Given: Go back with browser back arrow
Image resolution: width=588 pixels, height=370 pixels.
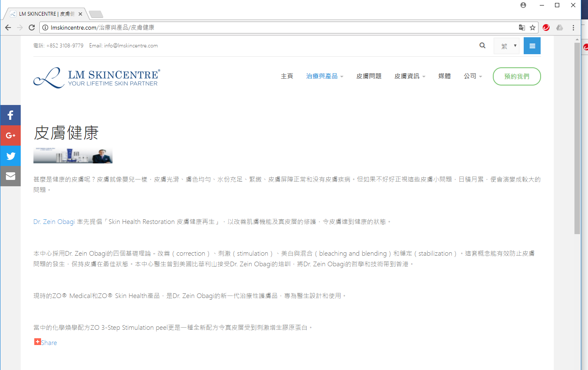Looking at the screenshot, I should pos(8,28).
